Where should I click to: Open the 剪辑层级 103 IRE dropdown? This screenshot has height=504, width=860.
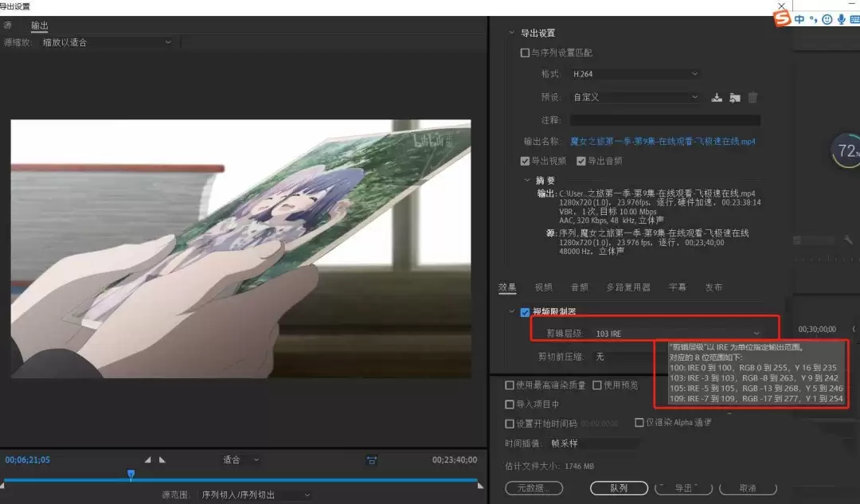click(678, 334)
